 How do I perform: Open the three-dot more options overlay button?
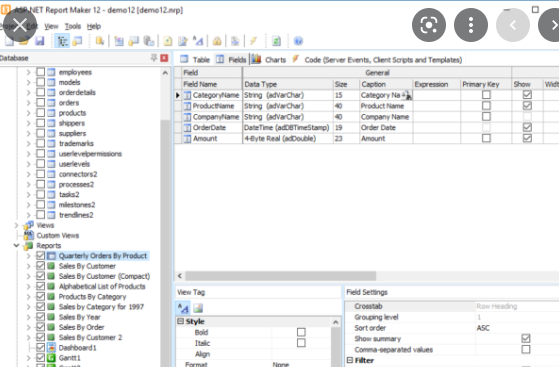point(471,25)
